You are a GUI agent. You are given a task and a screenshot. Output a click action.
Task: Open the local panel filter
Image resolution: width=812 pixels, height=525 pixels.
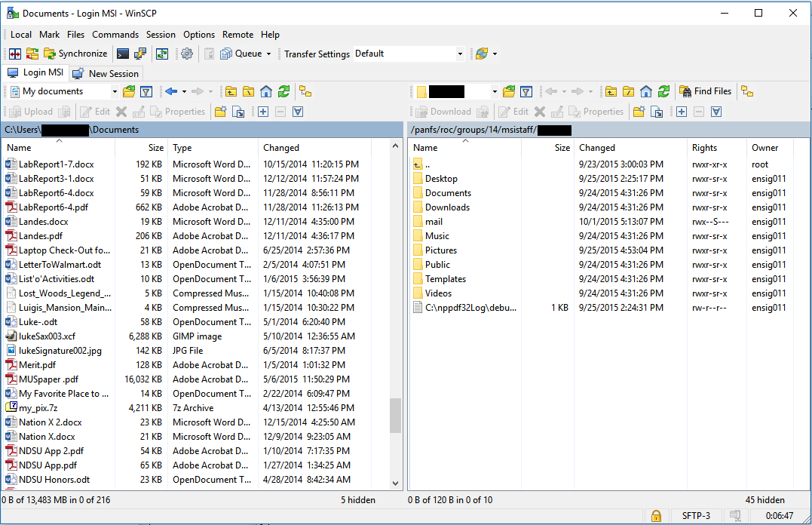(x=146, y=91)
